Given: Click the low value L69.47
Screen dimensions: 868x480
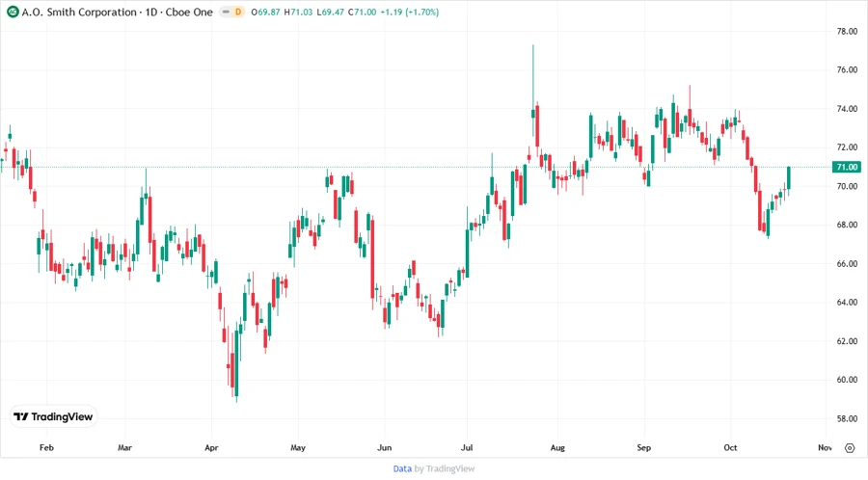Looking at the screenshot, I should [331, 13].
